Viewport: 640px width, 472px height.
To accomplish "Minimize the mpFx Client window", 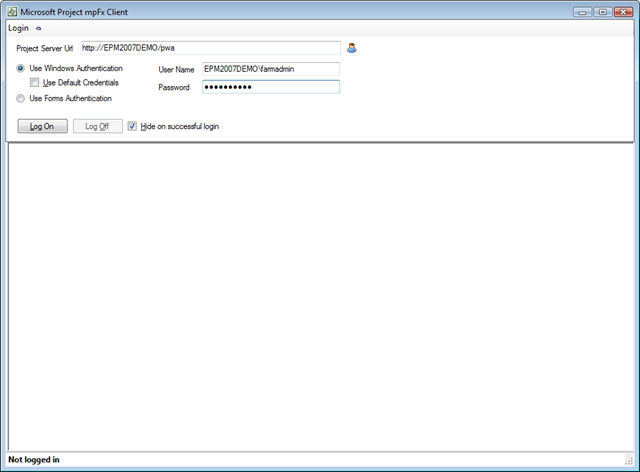I will click(x=582, y=12).
